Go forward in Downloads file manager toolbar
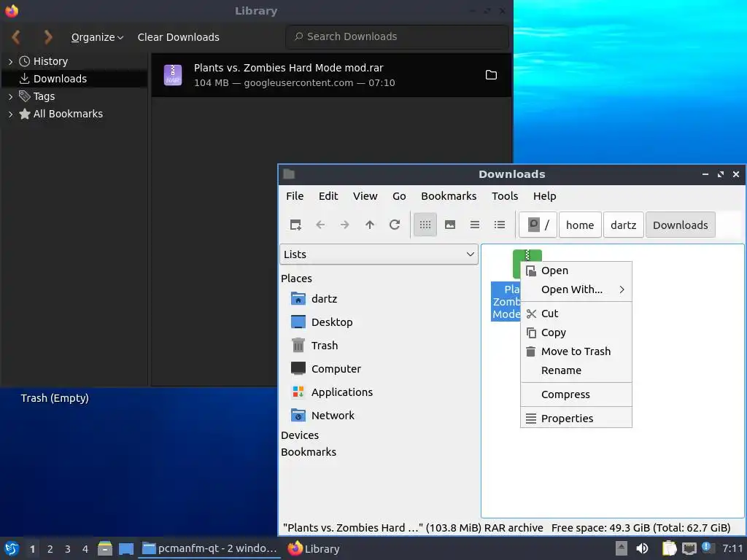This screenshot has height=560, width=747. click(345, 225)
